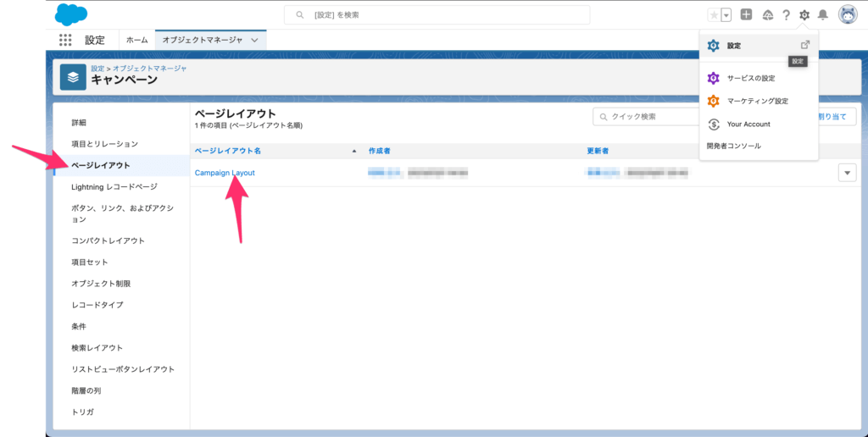Screen dimensions: 868x437
Task: Click the setup gear icon
Action: tap(804, 15)
